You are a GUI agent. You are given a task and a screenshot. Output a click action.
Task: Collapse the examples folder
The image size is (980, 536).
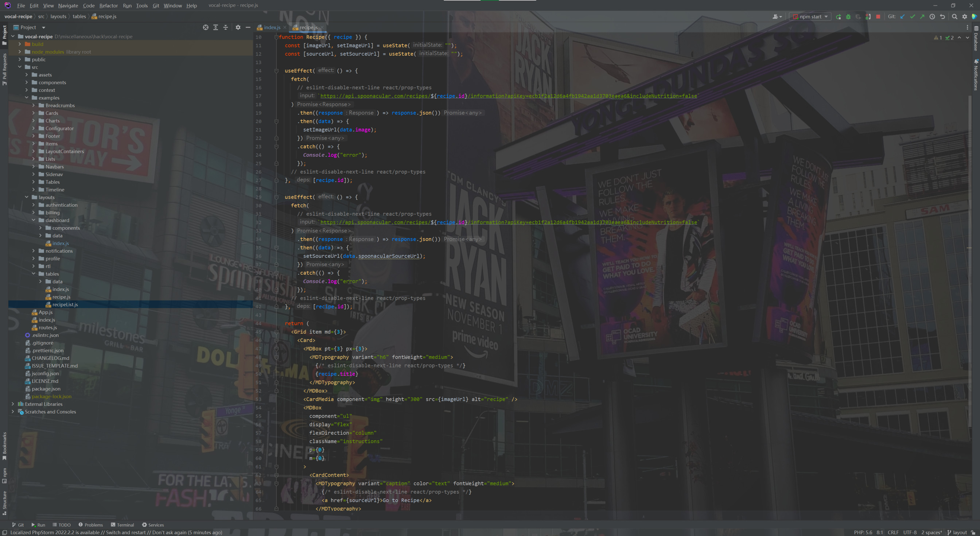[x=27, y=98]
